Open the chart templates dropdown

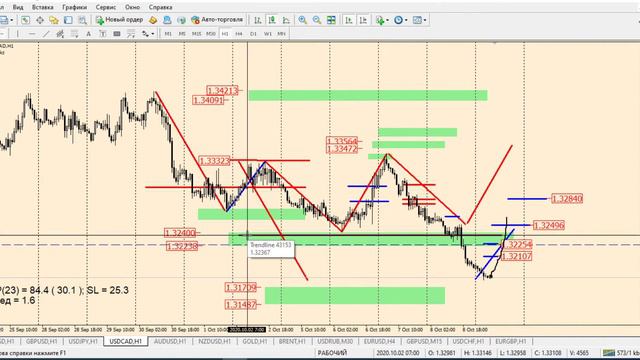[x=419, y=20]
